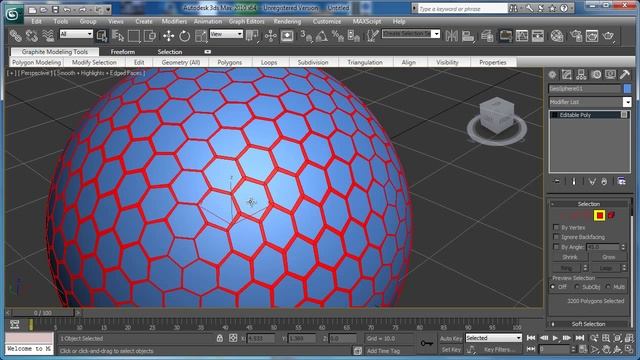Screen dimensions: 640x360
Task: Activate the Select and Scale tool
Action: click(x=201, y=36)
